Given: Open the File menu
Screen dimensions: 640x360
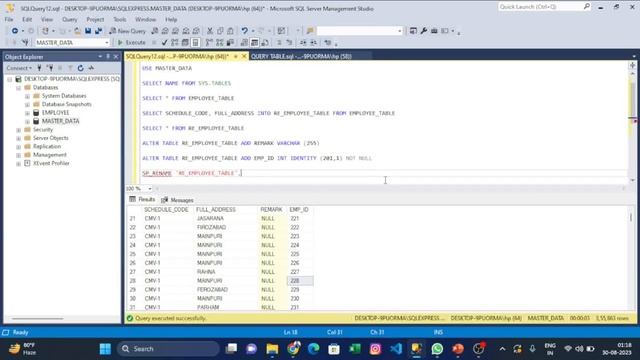Looking at the screenshot, I should [x=9, y=19].
